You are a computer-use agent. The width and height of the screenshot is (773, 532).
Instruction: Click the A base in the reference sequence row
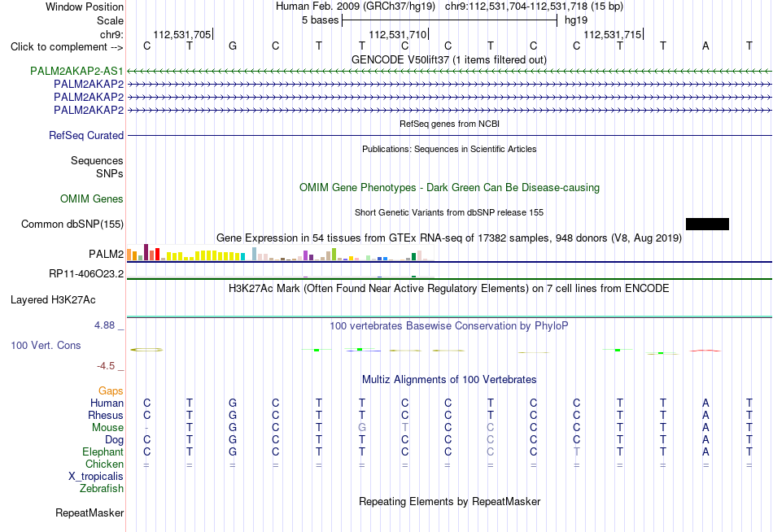pos(705,46)
